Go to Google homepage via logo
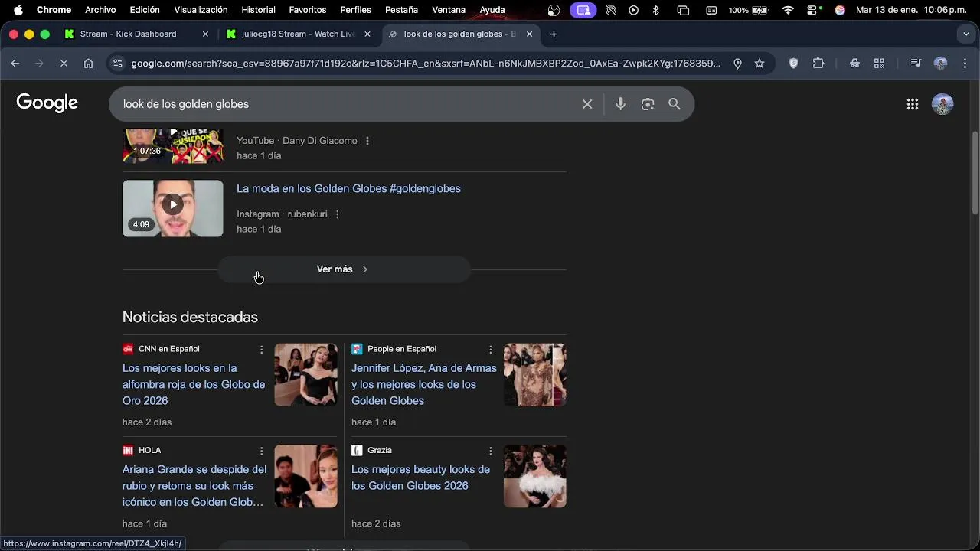 pyautogui.click(x=47, y=103)
